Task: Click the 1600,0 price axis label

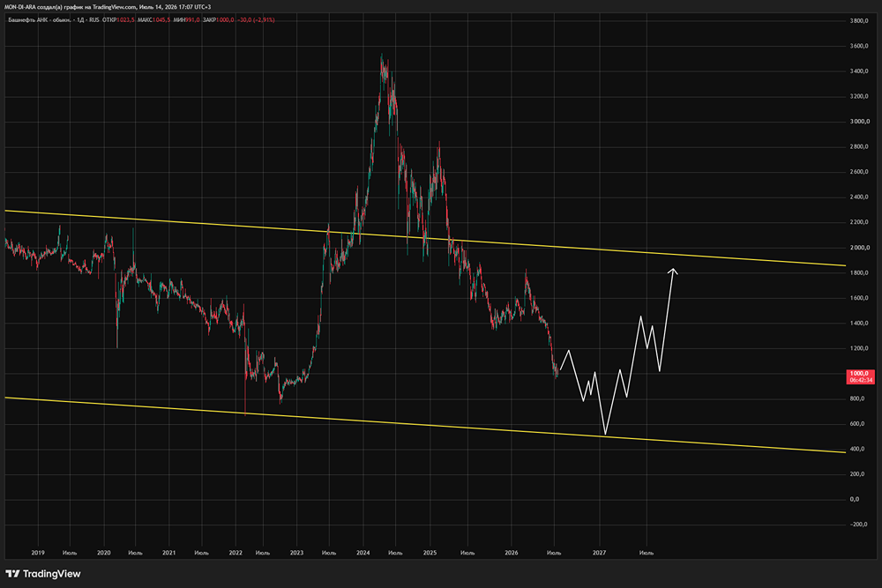Action: (859, 298)
